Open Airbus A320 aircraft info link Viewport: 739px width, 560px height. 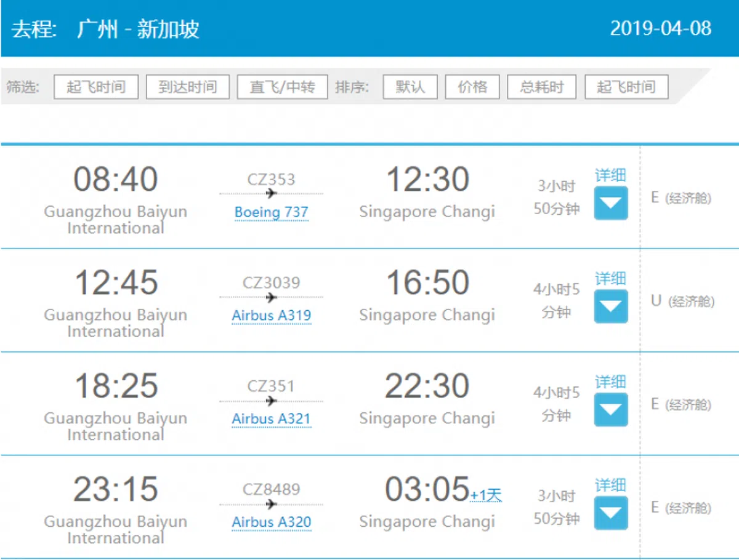point(271,522)
